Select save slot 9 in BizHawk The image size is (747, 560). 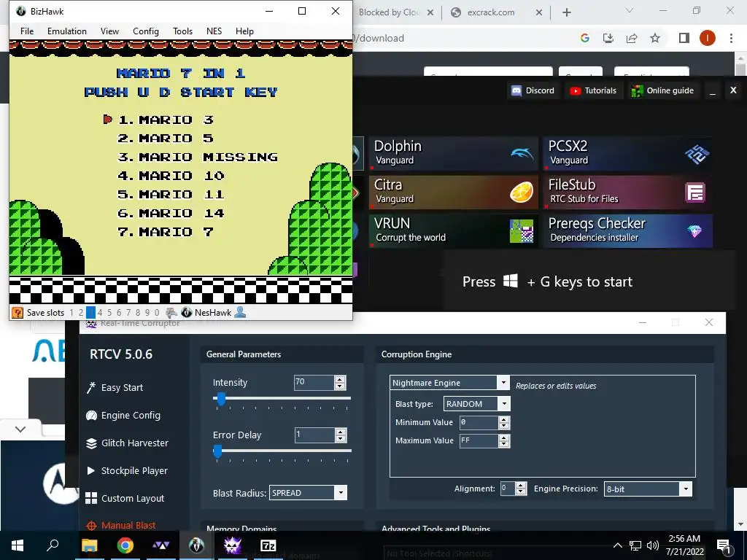pyautogui.click(x=147, y=312)
